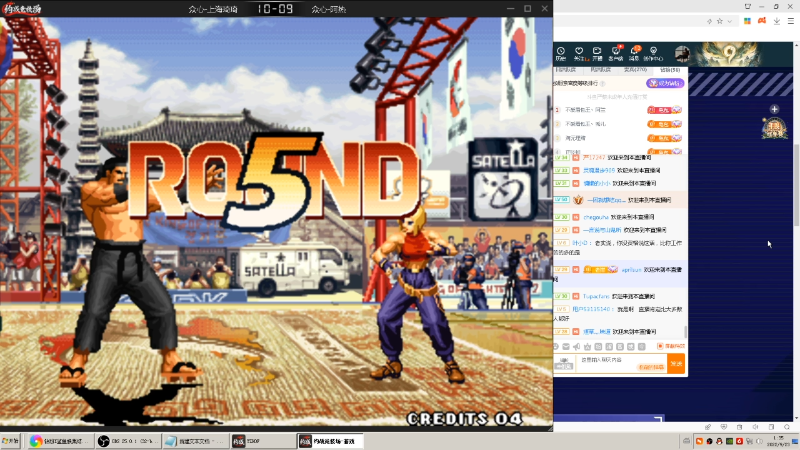The width and height of the screenshot is (800, 450).
Task: Click the round plus button on dark sidebar
Action: pos(774,109)
